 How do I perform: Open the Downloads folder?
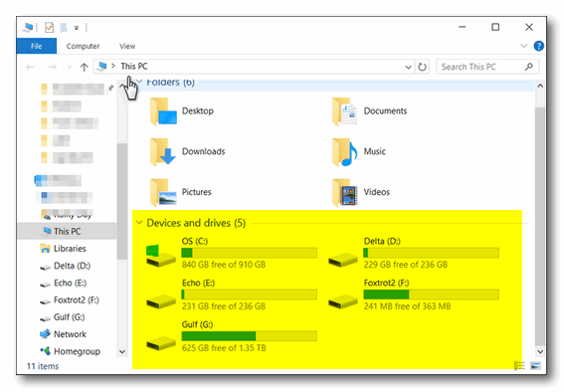[x=187, y=151]
